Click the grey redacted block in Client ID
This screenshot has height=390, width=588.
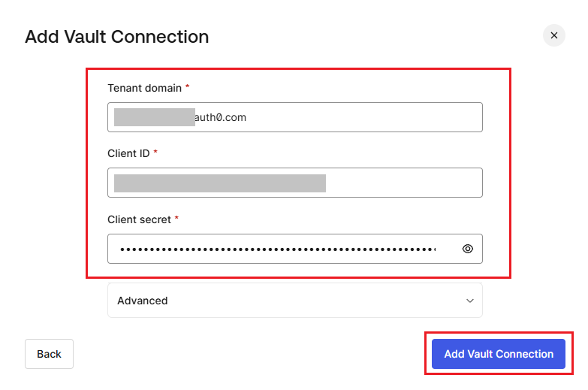(x=220, y=183)
